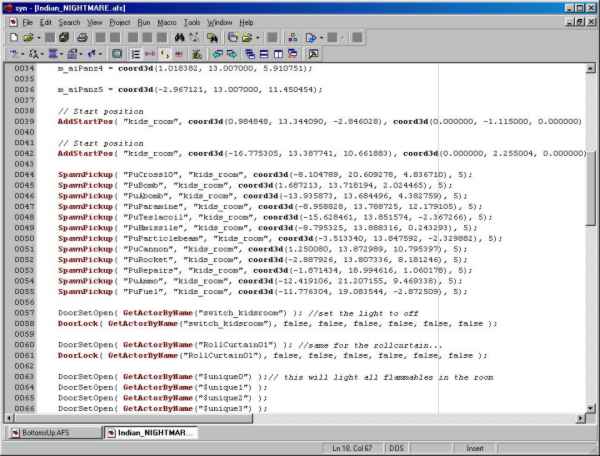Viewport: 600px width, 456px height.
Task: Open the Edit menu
Action: click(x=46, y=22)
